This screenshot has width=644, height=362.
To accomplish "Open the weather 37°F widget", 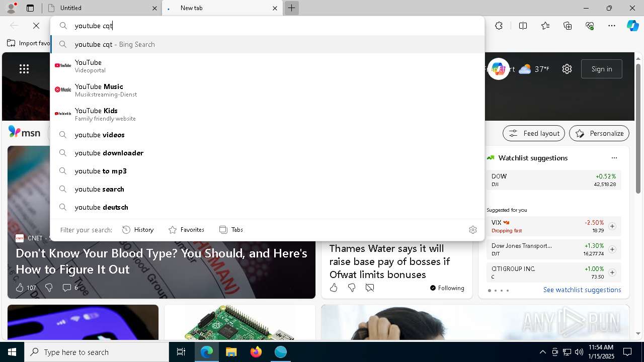I will tap(534, 69).
